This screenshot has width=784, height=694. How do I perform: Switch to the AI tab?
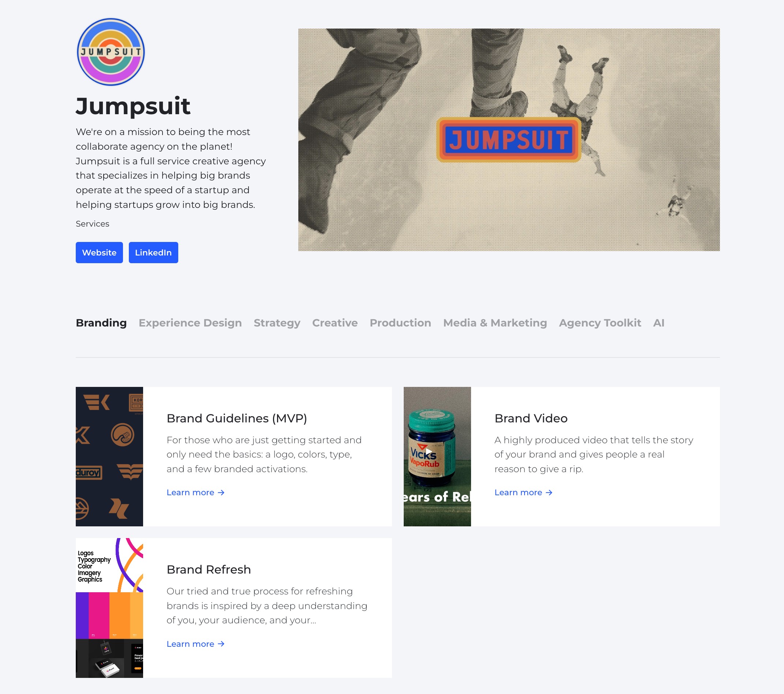[658, 322]
